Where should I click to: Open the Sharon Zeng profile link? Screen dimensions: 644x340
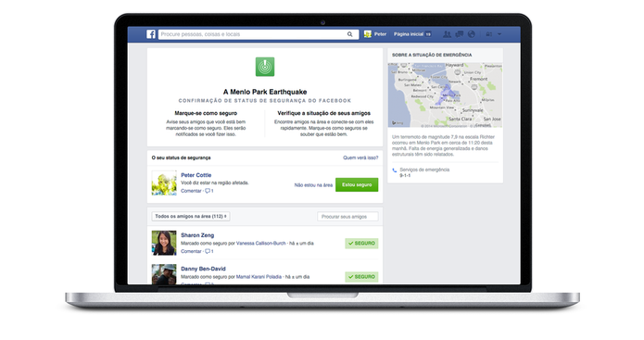pyautogui.click(x=197, y=235)
